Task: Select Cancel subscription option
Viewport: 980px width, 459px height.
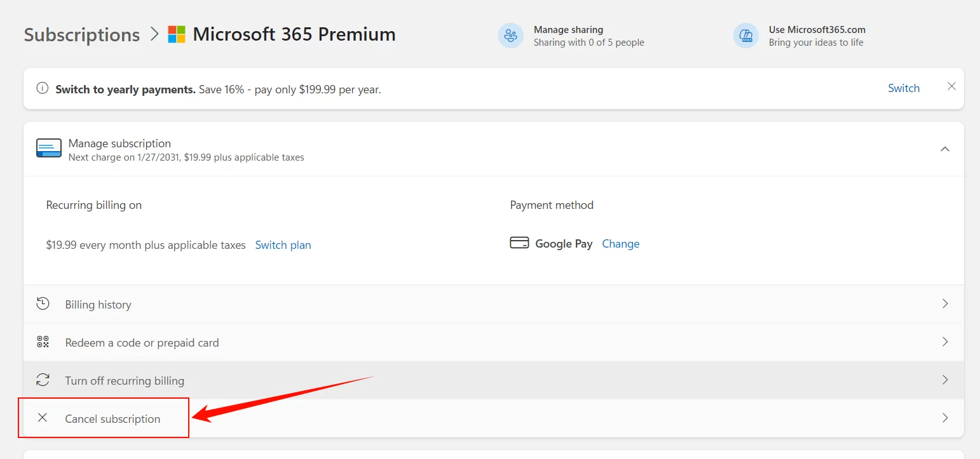Action: pos(112,419)
